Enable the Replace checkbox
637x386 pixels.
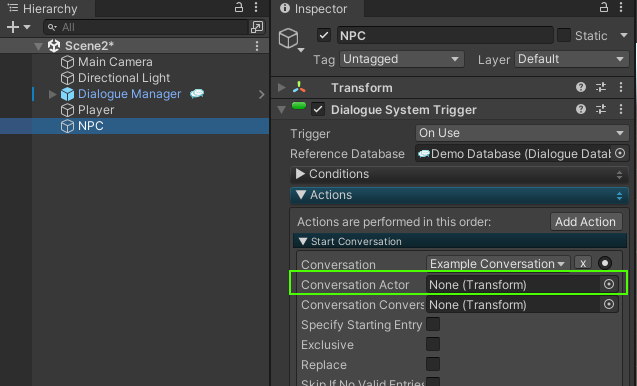pyautogui.click(x=433, y=364)
